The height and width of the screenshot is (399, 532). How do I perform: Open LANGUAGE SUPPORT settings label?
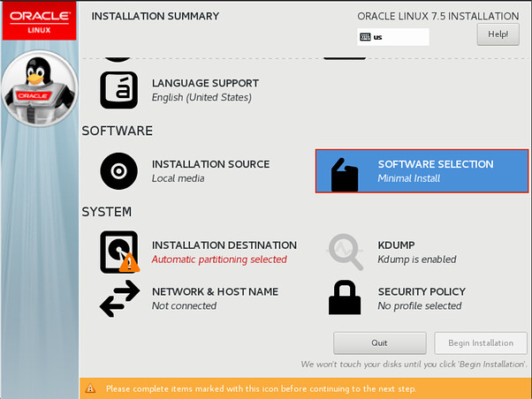coord(205,83)
